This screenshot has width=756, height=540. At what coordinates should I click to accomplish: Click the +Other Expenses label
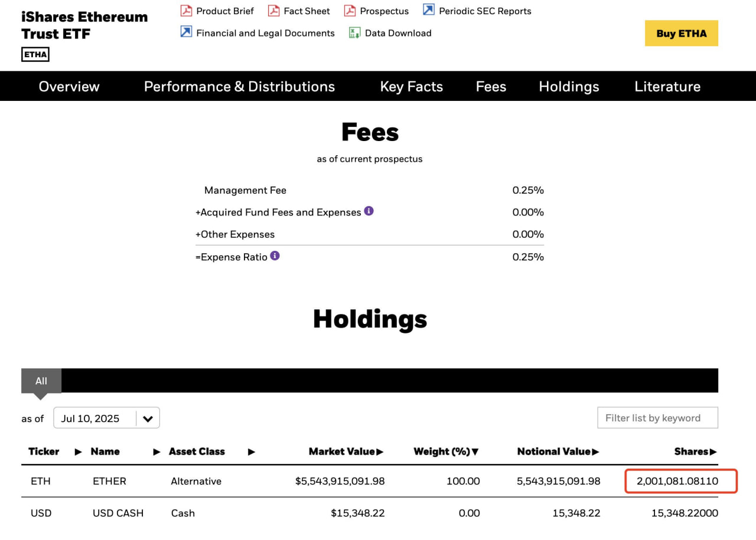tap(235, 234)
